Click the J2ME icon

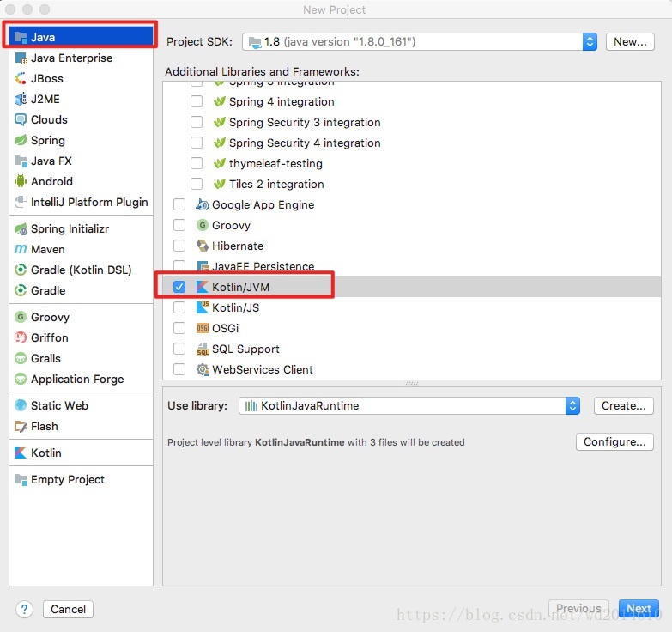21,99
